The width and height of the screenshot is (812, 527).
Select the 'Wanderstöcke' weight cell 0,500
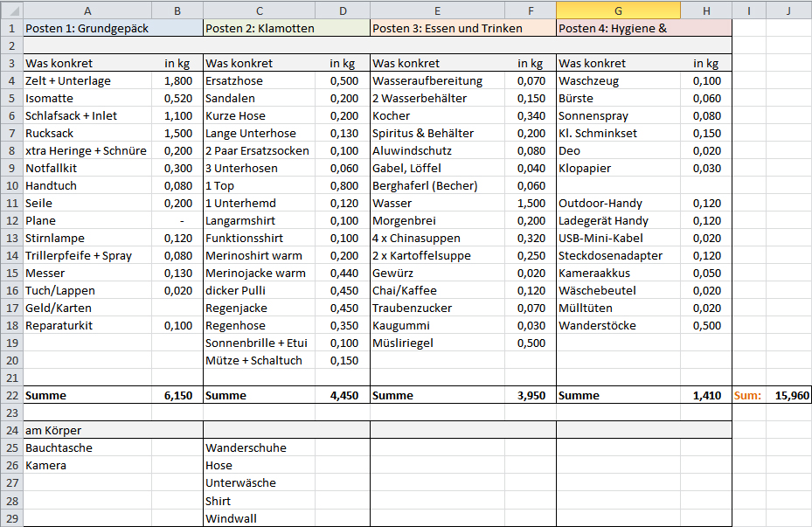pos(705,325)
